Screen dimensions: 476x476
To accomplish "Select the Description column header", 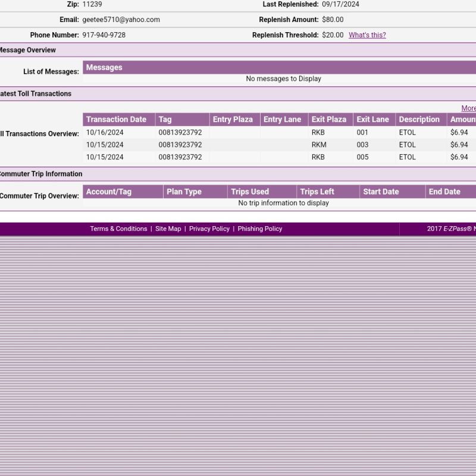I will click(419, 120).
